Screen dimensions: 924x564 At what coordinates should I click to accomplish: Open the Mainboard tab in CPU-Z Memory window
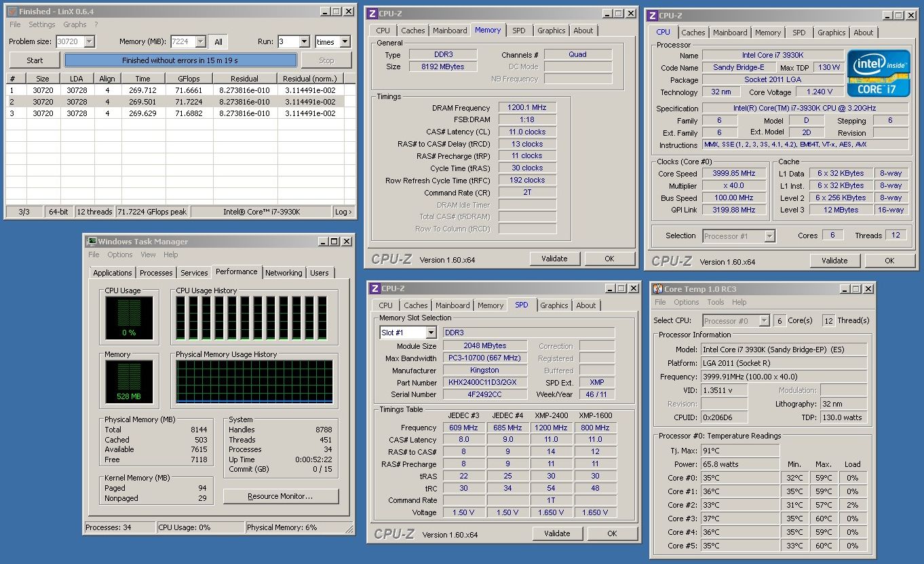[x=450, y=31]
